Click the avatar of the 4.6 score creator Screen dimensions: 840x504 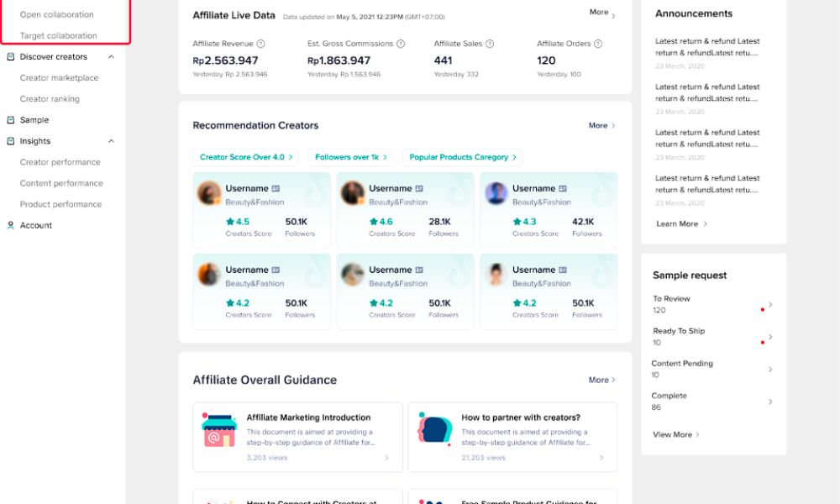coord(353,193)
